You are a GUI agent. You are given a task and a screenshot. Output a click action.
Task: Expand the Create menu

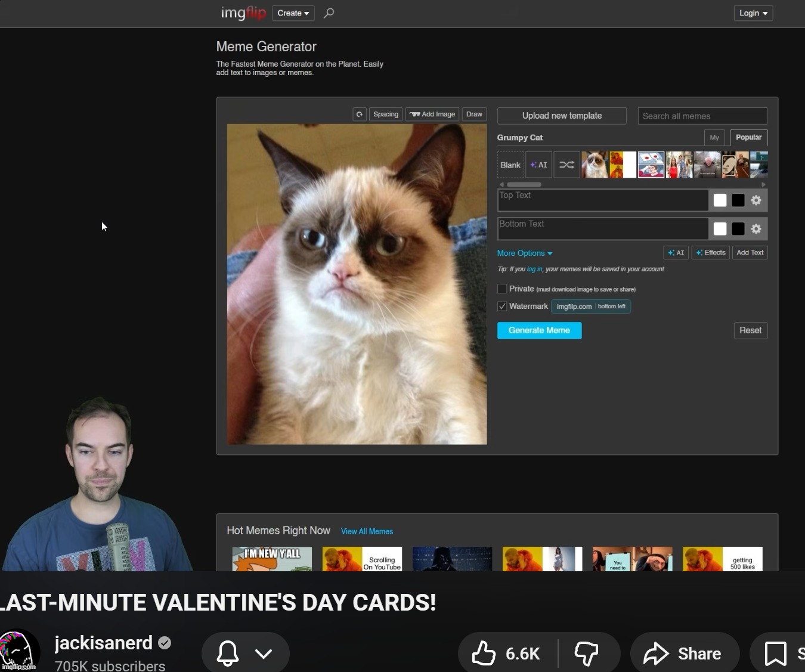pyautogui.click(x=292, y=13)
